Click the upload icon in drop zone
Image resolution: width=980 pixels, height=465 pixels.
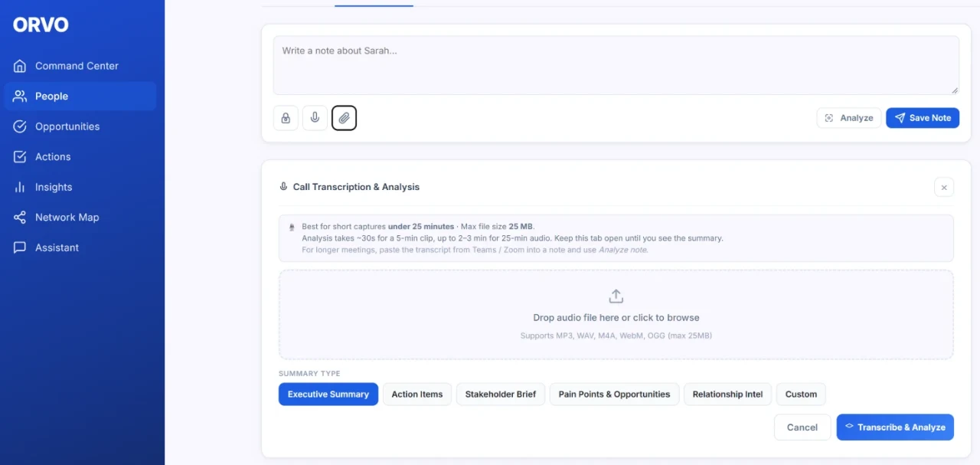(616, 296)
